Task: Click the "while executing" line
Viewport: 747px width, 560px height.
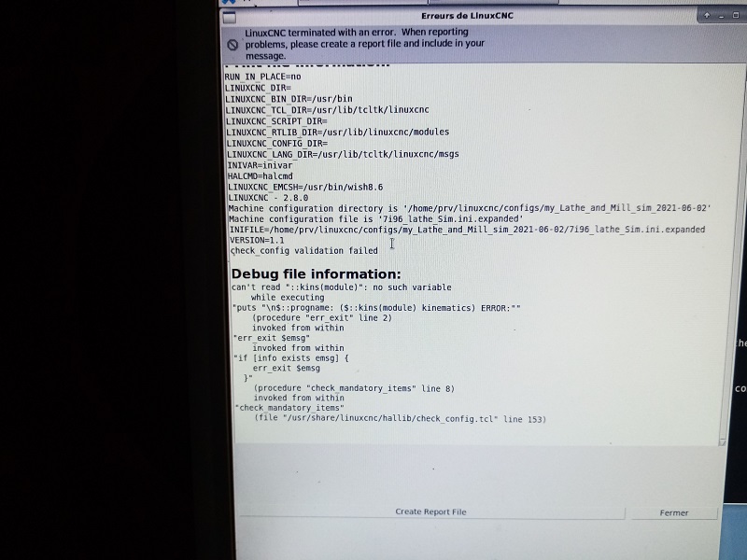Action: 288,298
